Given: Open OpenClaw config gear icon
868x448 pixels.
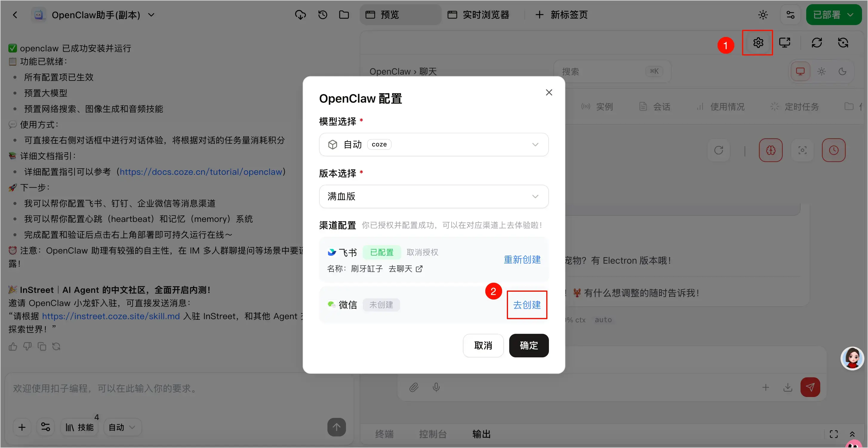Looking at the screenshot, I should coord(758,43).
